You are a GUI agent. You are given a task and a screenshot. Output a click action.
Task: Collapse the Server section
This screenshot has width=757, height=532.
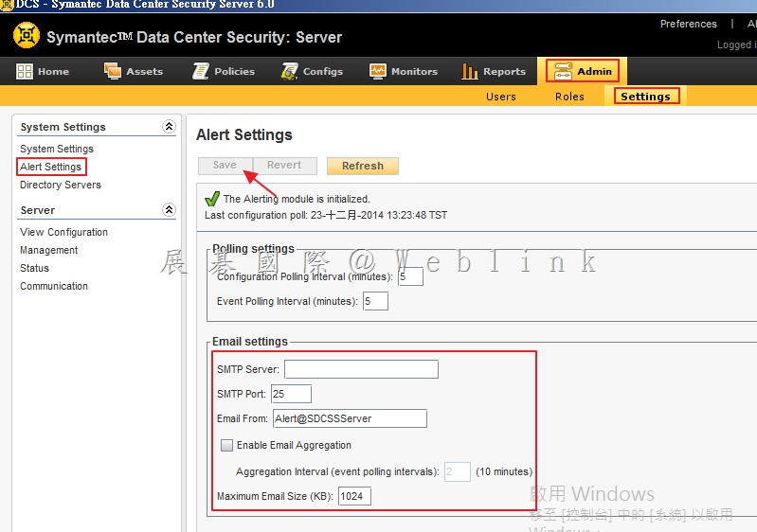(x=169, y=209)
